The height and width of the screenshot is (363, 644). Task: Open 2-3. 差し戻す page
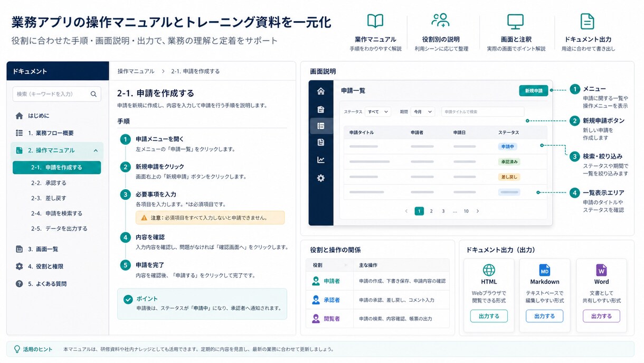point(49,198)
